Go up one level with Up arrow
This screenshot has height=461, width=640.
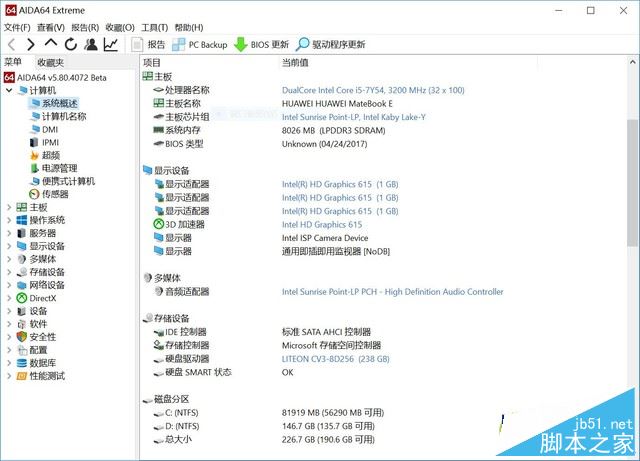click(x=51, y=43)
